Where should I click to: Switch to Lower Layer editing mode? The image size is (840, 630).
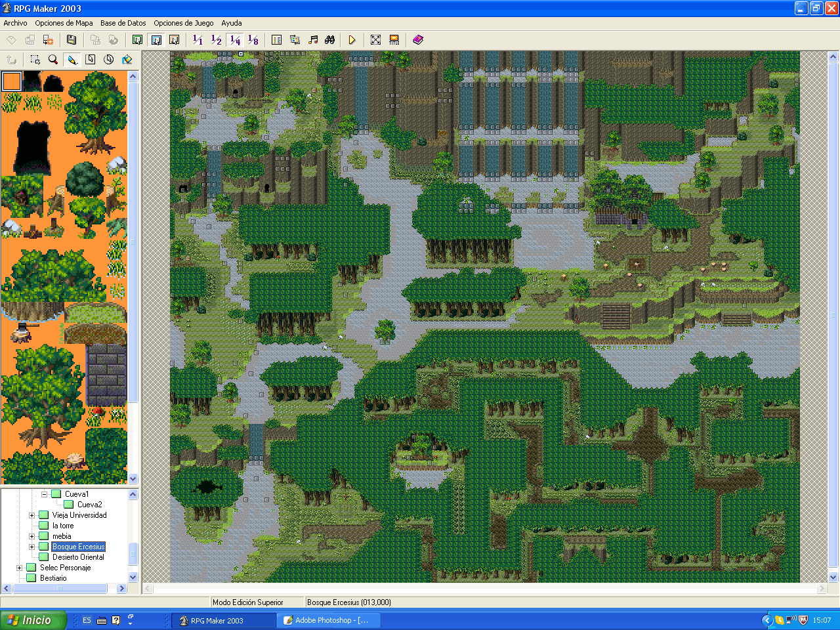(x=137, y=40)
